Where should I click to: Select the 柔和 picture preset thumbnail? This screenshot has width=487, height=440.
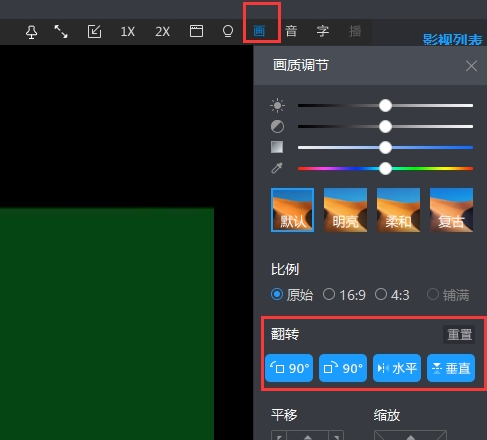click(398, 210)
